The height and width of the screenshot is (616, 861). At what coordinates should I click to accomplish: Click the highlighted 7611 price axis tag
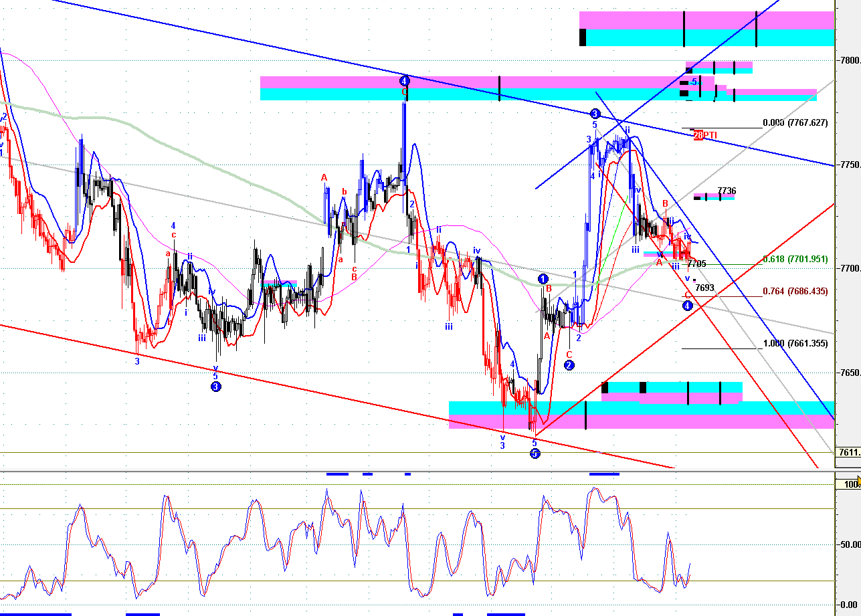pyautogui.click(x=849, y=452)
